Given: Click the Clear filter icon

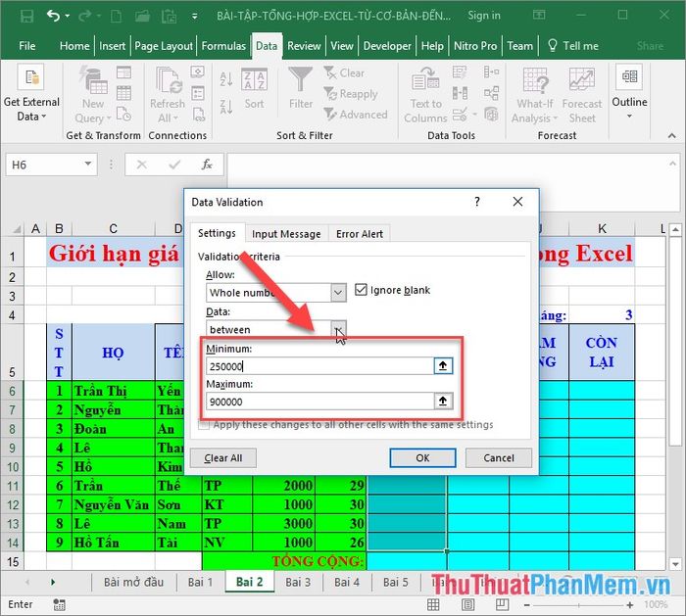Looking at the screenshot, I should coord(330,72).
